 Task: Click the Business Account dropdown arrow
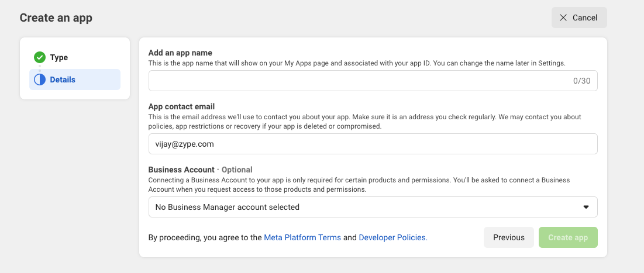[x=586, y=207]
